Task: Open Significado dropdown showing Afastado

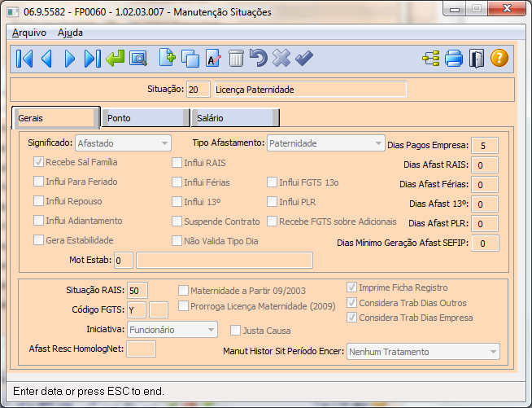Action: click(123, 143)
